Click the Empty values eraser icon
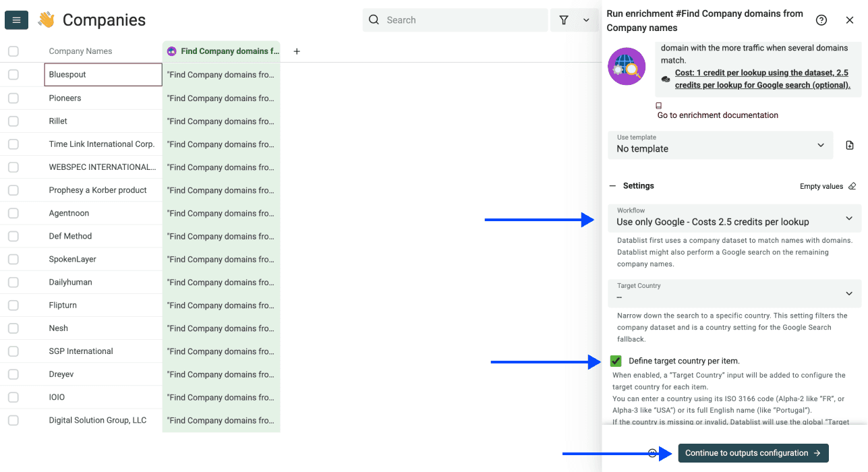Image resolution: width=868 pixels, height=472 pixels. 851,185
